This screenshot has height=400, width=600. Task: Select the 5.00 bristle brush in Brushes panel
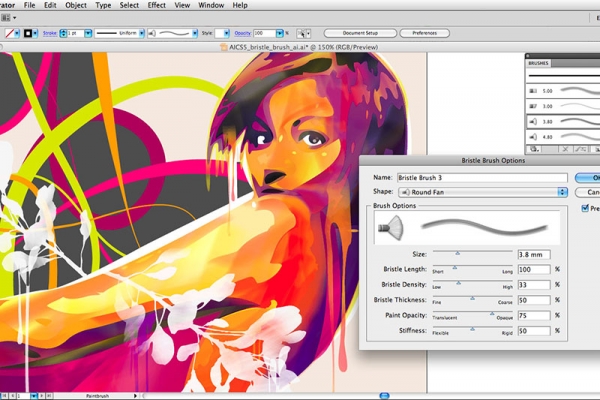click(x=563, y=91)
